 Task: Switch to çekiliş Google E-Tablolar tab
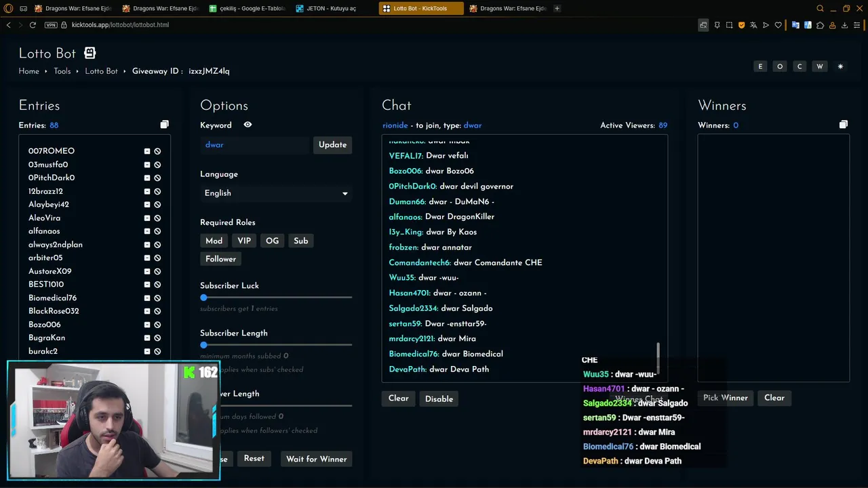pyautogui.click(x=248, y=8)
